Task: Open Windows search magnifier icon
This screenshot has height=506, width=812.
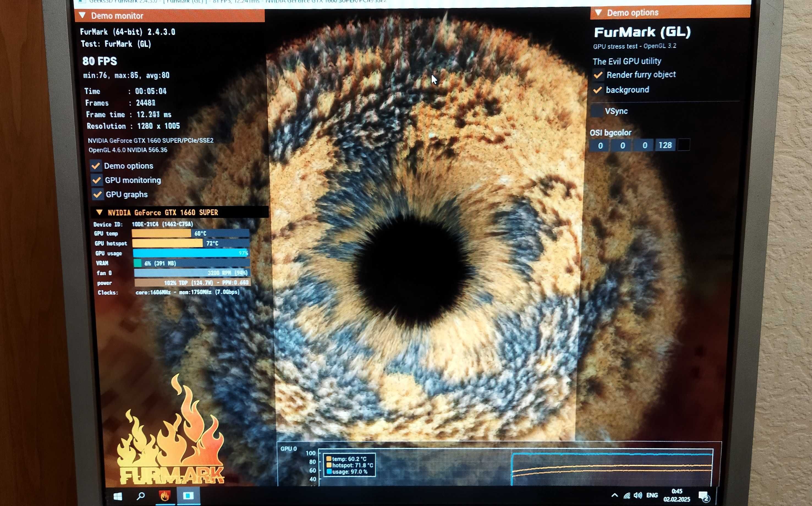Action: (x=141, y=496)
